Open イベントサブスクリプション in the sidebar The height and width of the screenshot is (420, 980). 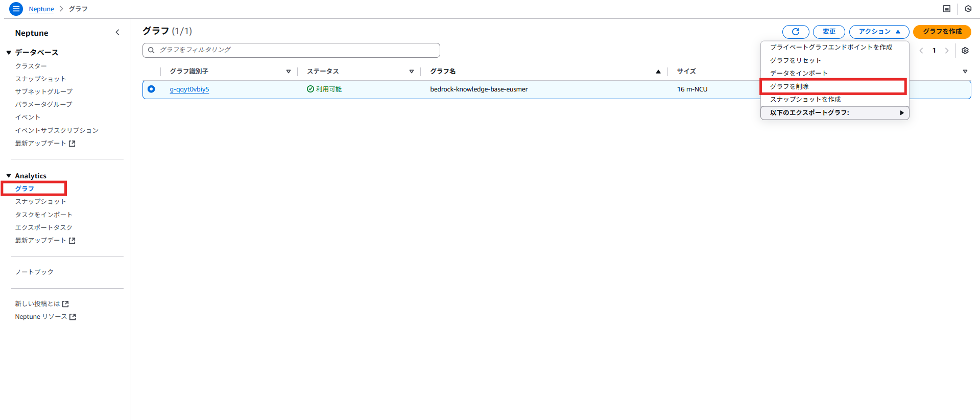57,130
